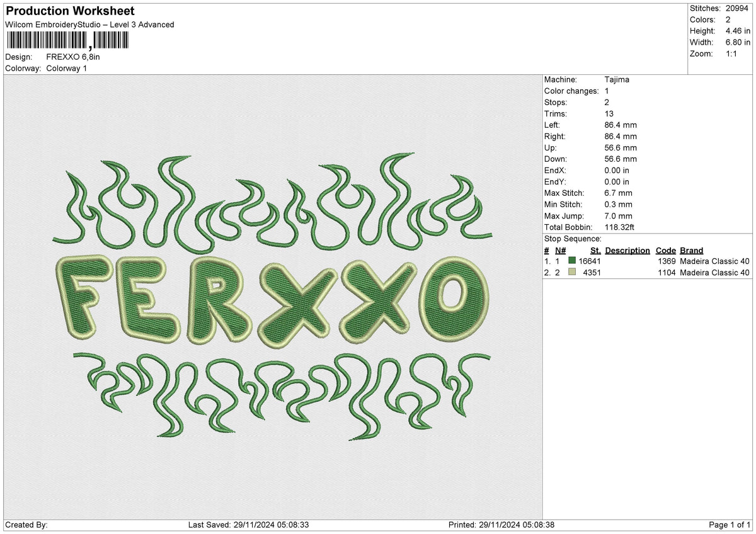Click thread code 1104
The height and width of the screenshot is (534, 756).
coord(667,273)
